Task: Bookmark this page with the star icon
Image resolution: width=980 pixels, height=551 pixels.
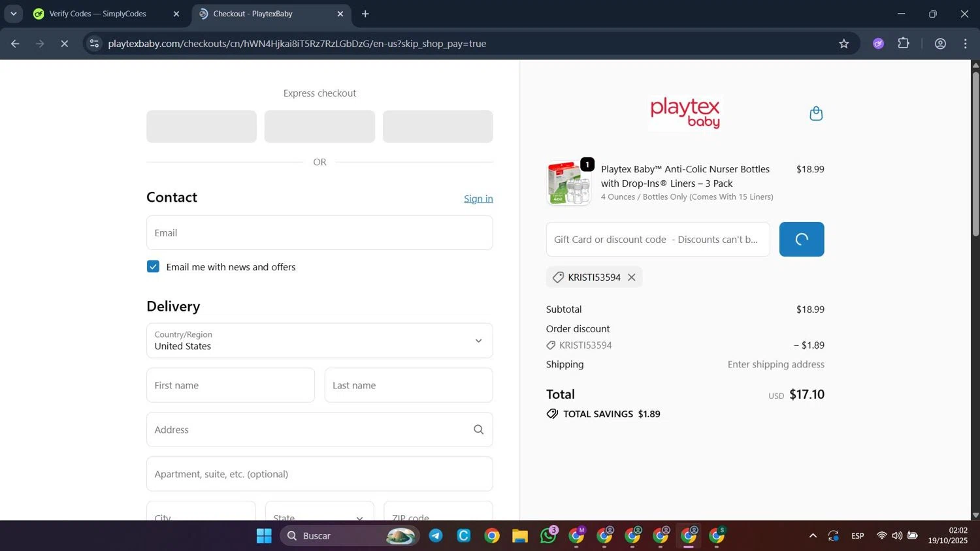Action: pyautogui.click(x=843, y=44)
